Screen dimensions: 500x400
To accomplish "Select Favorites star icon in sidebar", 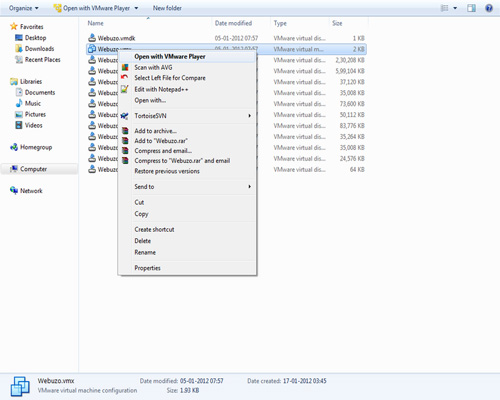I will coord(14,26).
